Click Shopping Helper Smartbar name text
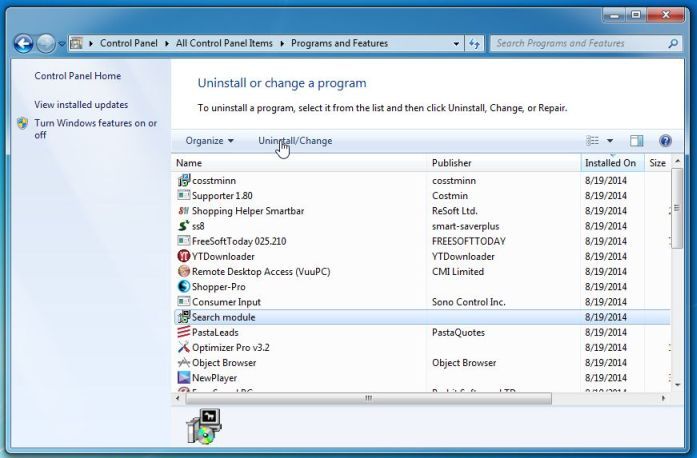Viewport: 697px width, 458px height. click(248, 211)
